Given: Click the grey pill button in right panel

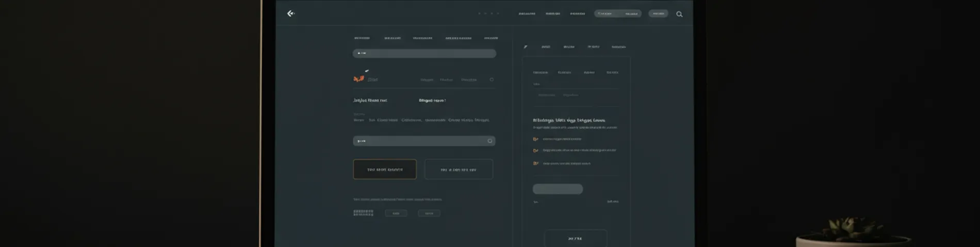Looking at the screenshot, I should pos(558,189).
